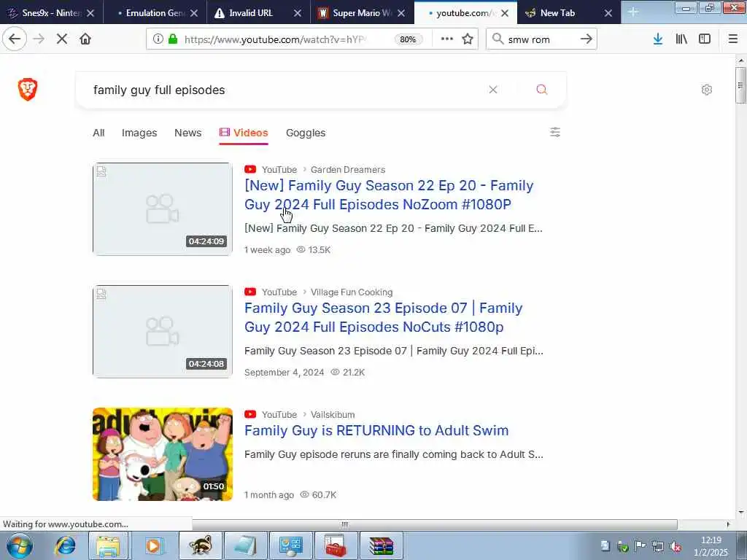
Task: Open the Family Guy cast thumbnail
Action: 163,454
